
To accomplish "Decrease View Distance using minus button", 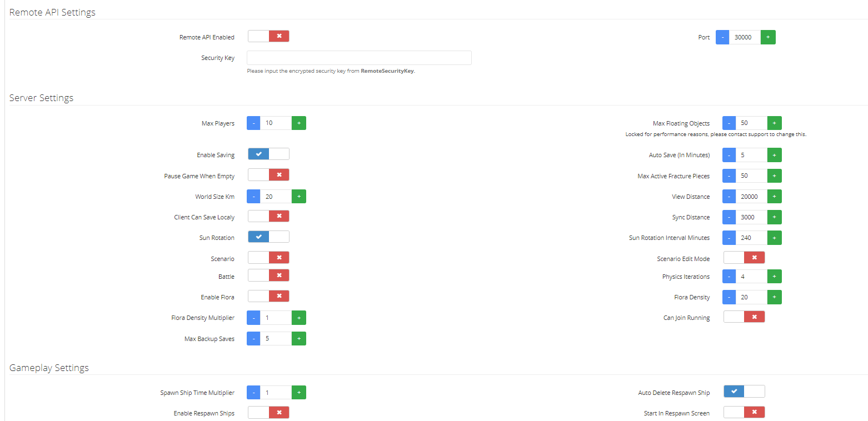I will pos(729,197).
